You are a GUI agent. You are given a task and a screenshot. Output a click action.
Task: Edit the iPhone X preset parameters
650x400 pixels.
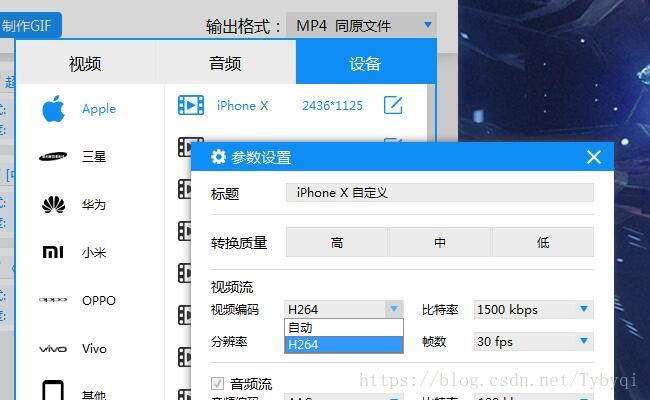coord(393,105)
